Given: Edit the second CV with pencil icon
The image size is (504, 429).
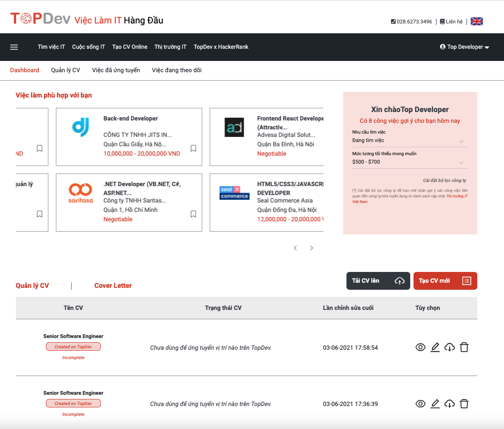Looking at the screenshot, I should pos(435,404).
